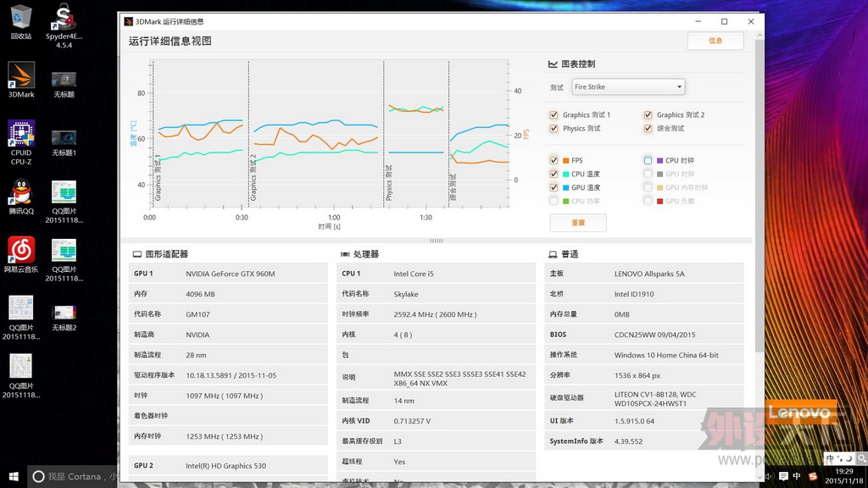
Task: Click the 3DMark title bar app icon
Action: [x=129, y=21]
